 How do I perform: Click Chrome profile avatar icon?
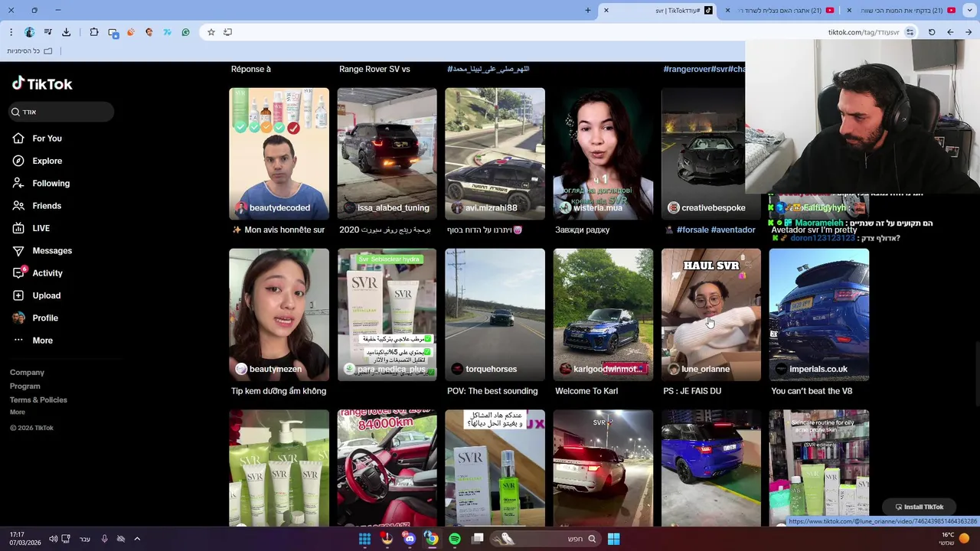pyautogui.click(x=29, y=32)
